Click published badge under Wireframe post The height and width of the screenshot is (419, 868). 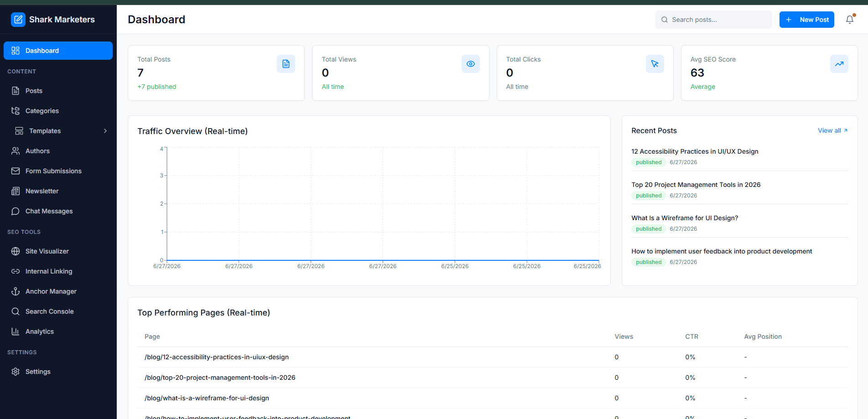tap(649, 229)
